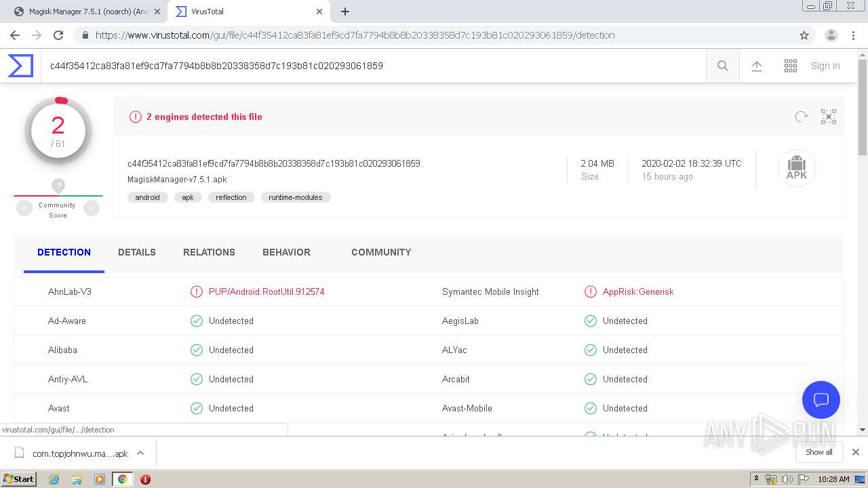Click the site lock icon
868x488 pixels.
coord(85,35)
